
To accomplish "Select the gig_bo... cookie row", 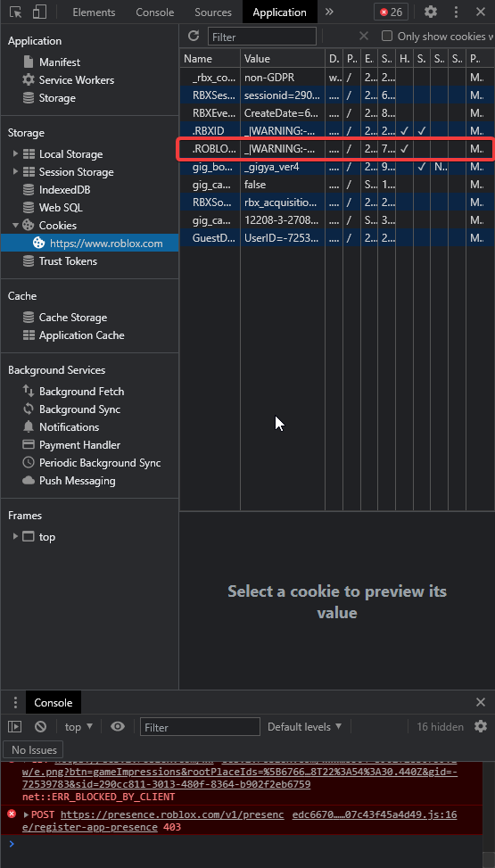I will (x=336, y=167).
